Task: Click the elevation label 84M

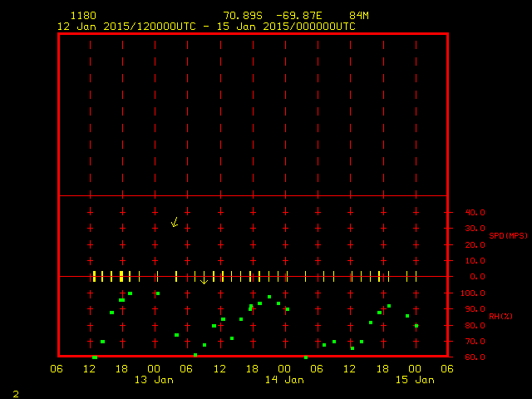Action: pos(359,16)
